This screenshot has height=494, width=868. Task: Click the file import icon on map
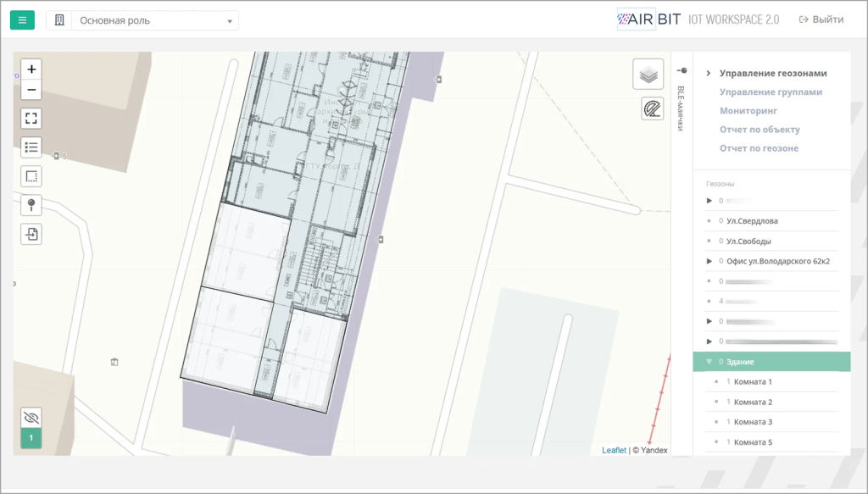click(31, 235)
